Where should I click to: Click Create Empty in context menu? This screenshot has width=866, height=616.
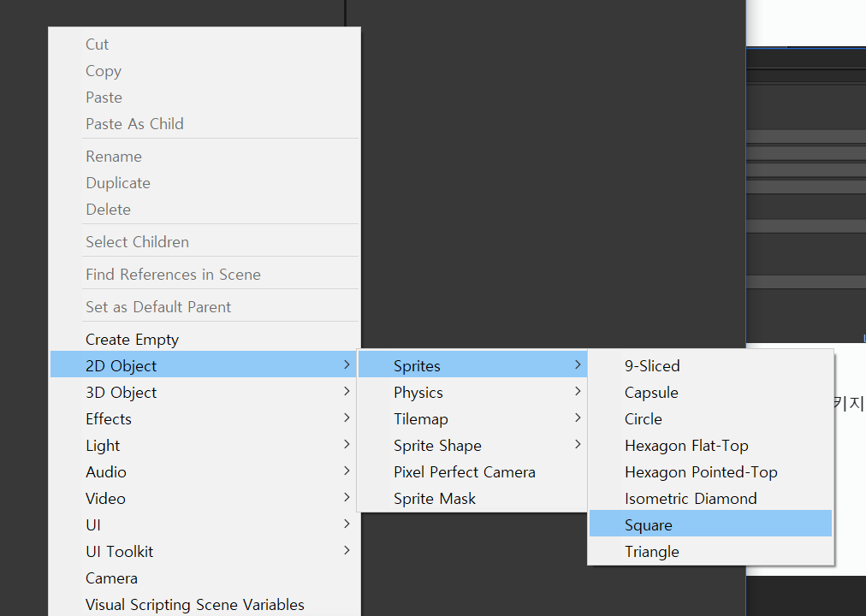pos(132,339)
